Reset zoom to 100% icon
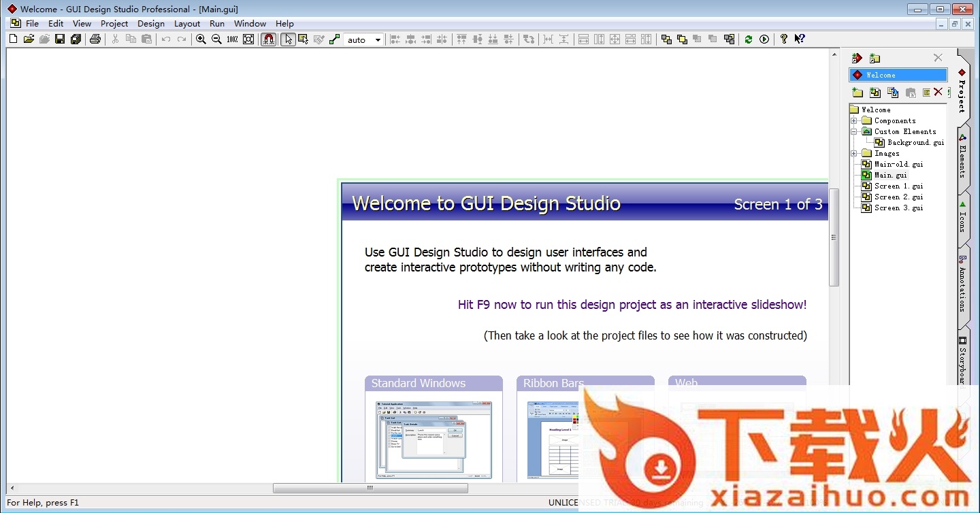This screenshot has width=980, height=513. pos(232,39)
